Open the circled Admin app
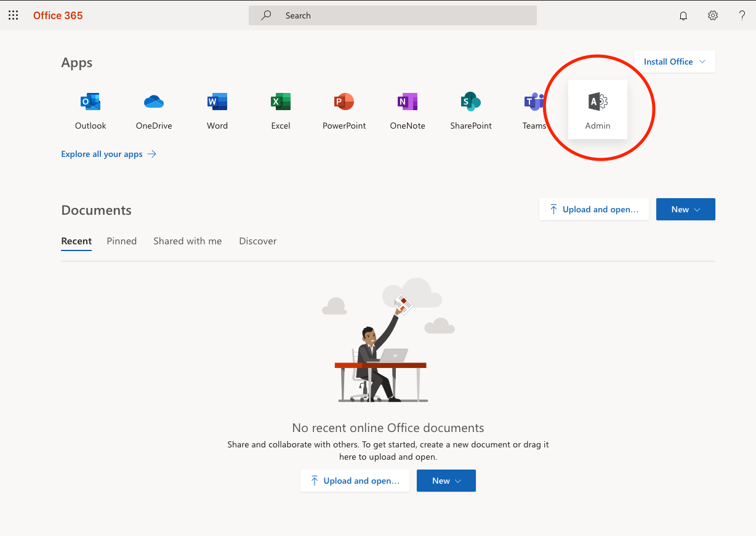Screen dimensions: 756x536 click(597, 111)
